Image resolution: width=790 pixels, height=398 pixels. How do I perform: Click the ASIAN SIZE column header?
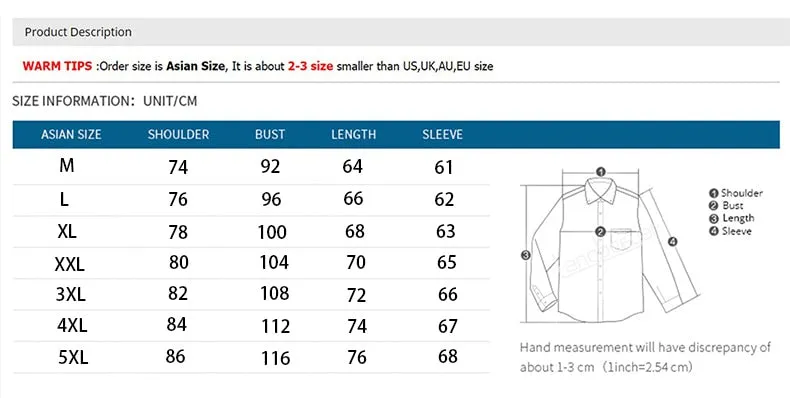coord(71,135)
